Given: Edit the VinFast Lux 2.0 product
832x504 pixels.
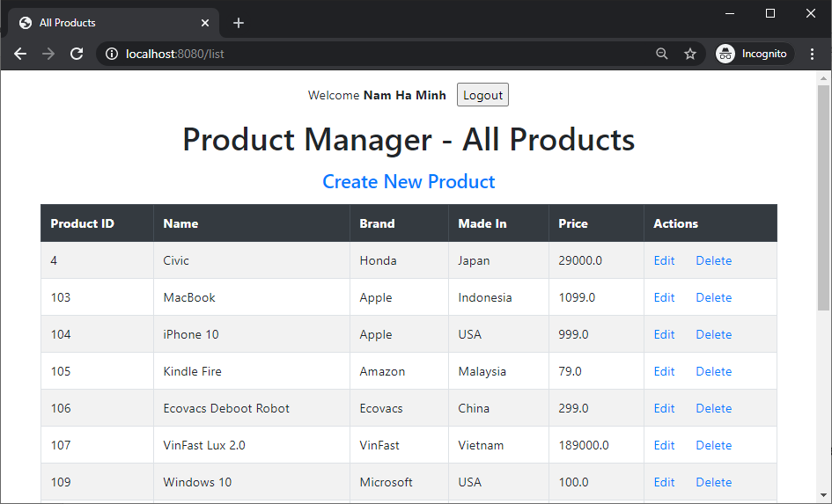Looking at the screenshot, I should click(664, 445).
